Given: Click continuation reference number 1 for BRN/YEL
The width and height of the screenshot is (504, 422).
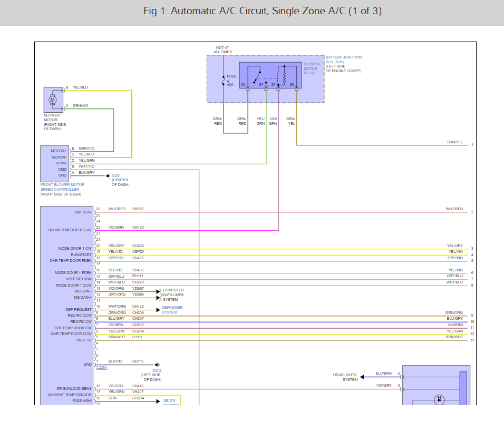Looking at the screenshot, I should [472, 144].
